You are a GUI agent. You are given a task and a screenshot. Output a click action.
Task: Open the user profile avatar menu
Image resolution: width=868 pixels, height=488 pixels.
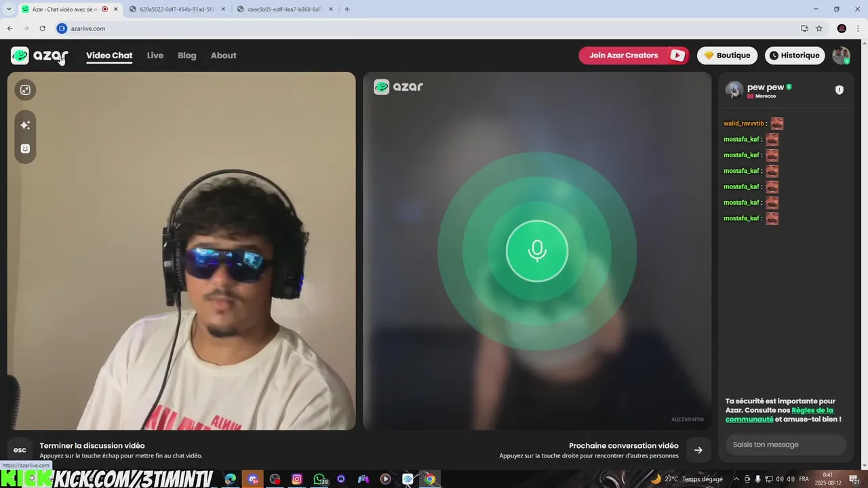click(x=841, y=56)
